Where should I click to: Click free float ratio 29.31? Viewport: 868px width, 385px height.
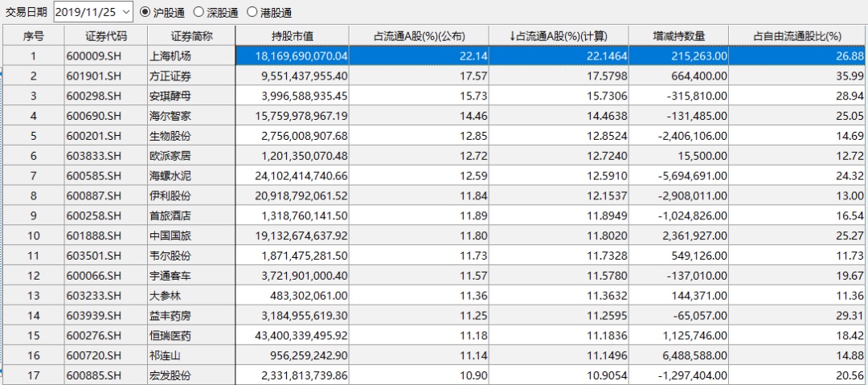click(x=798, y=315)
